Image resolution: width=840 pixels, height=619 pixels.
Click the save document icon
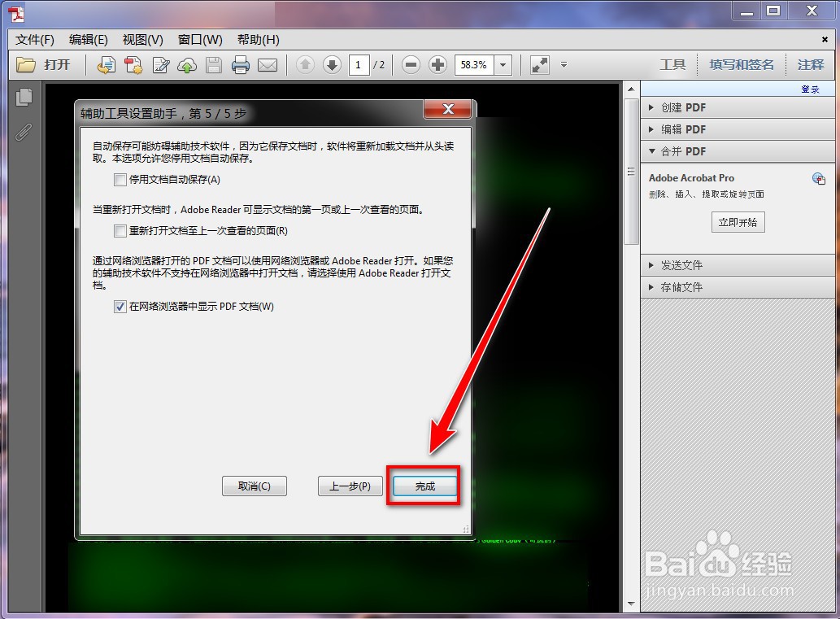[x=214, y=64]
